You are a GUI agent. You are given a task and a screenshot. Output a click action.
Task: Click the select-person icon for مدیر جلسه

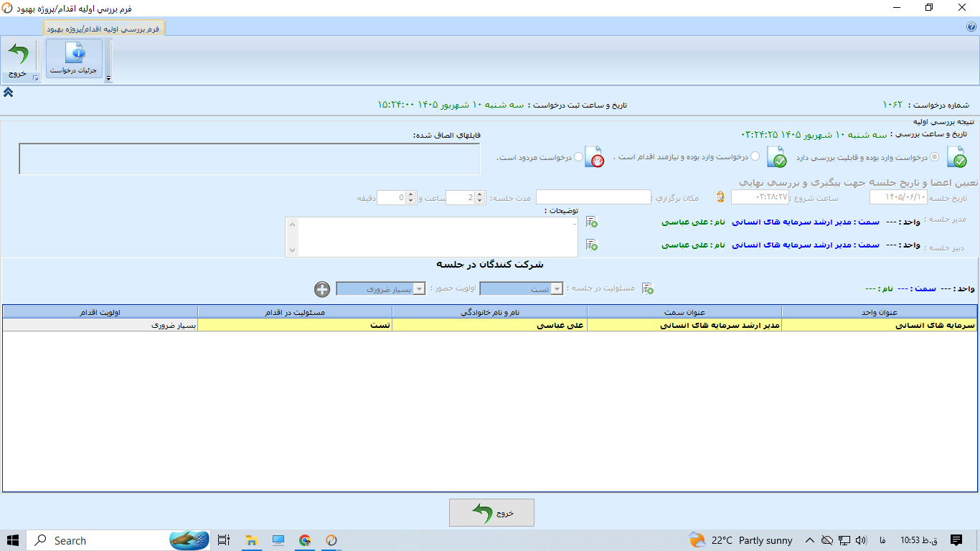click(592, 222)
